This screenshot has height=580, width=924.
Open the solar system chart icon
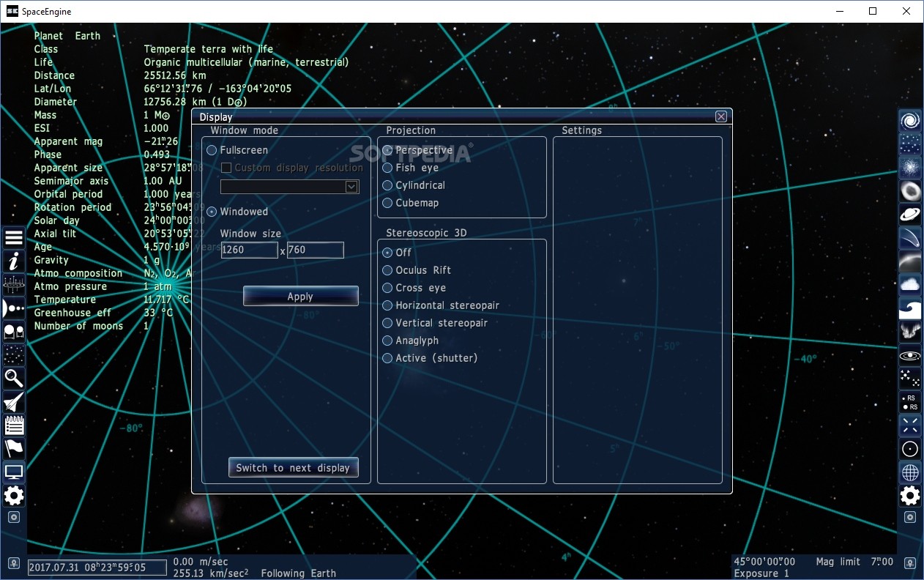[x=14, y=285]
